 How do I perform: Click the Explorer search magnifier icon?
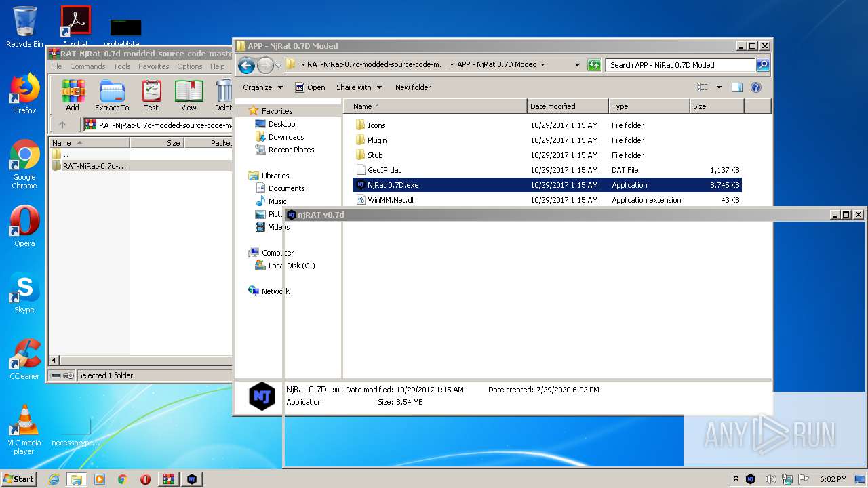click(x=762, y=65)
